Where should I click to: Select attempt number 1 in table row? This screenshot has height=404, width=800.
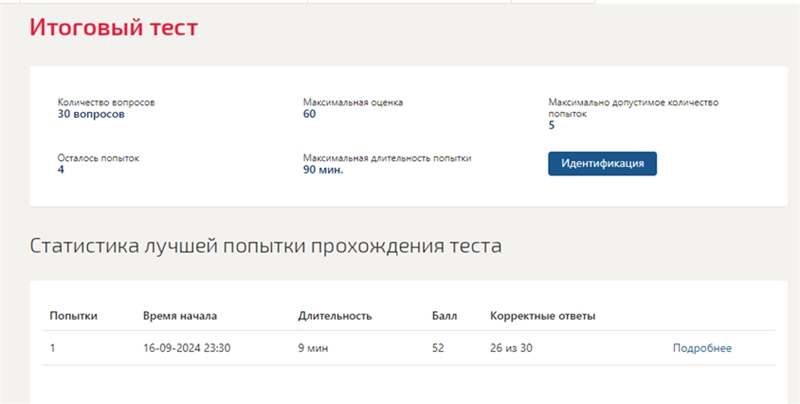pos(53,348)
